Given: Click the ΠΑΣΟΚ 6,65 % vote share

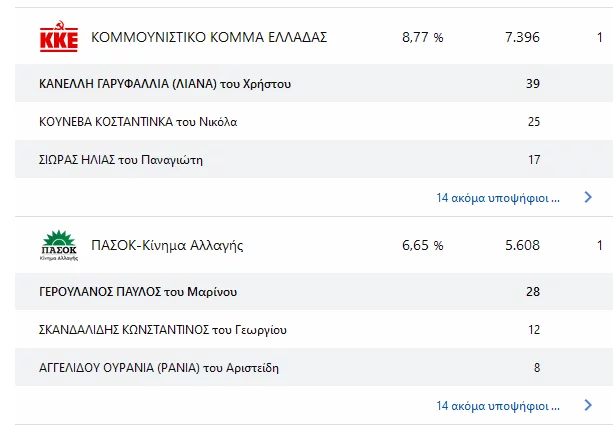Looking at the screenshot, I should click(x=422, y=245).
